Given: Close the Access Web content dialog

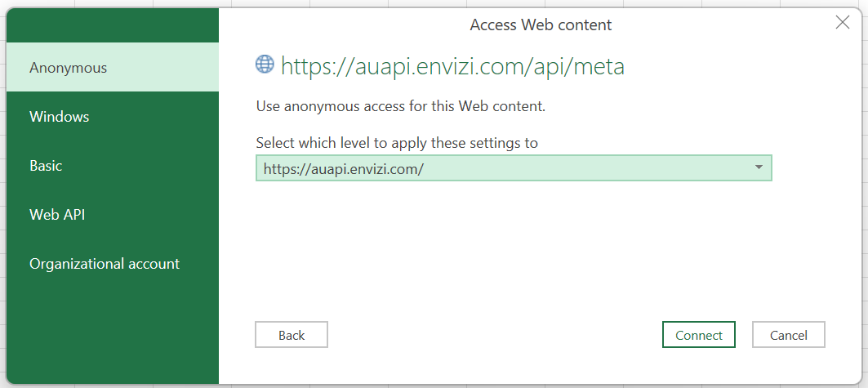Looking at the screenshot, I should [843, 22].
